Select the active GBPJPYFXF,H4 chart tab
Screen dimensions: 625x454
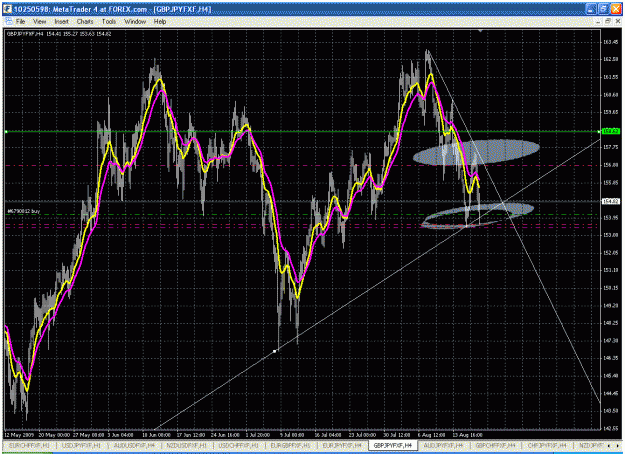(x=393, y=445)
